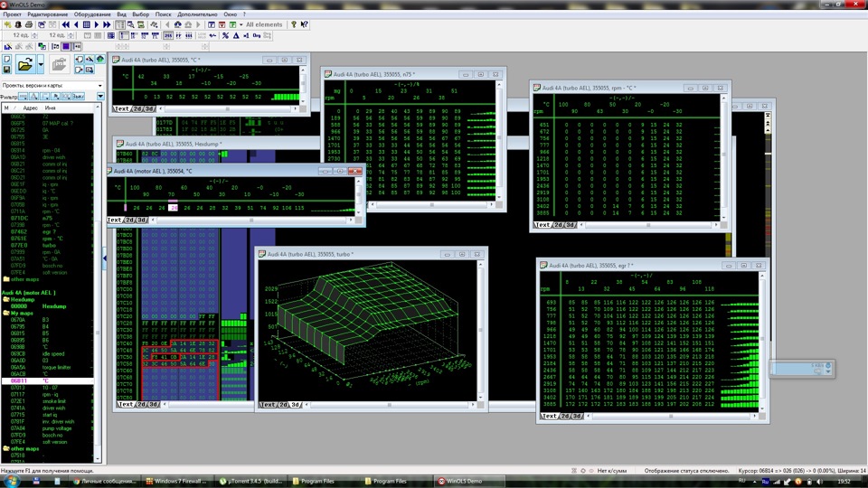The height and width of the screenshot is (488, 868).
Task: Switch turbo window to Text tab
Action: pos(268,405)
